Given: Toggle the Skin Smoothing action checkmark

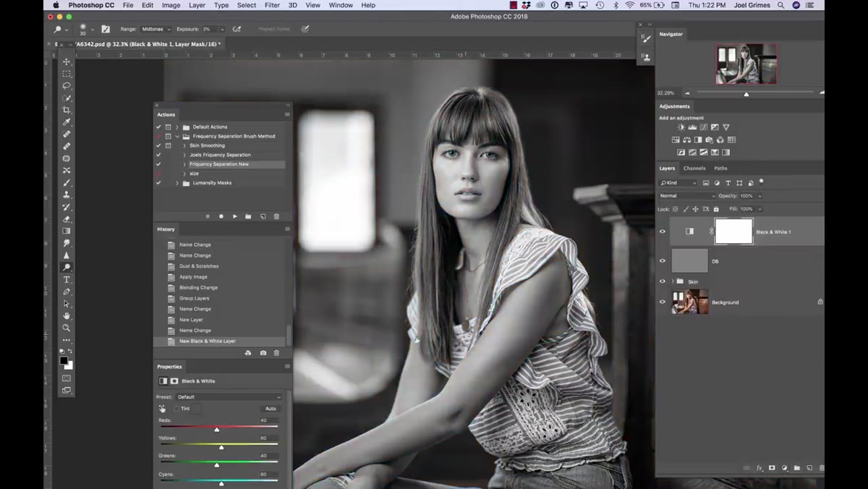Looking at the screenshot, I should point(158,145).
